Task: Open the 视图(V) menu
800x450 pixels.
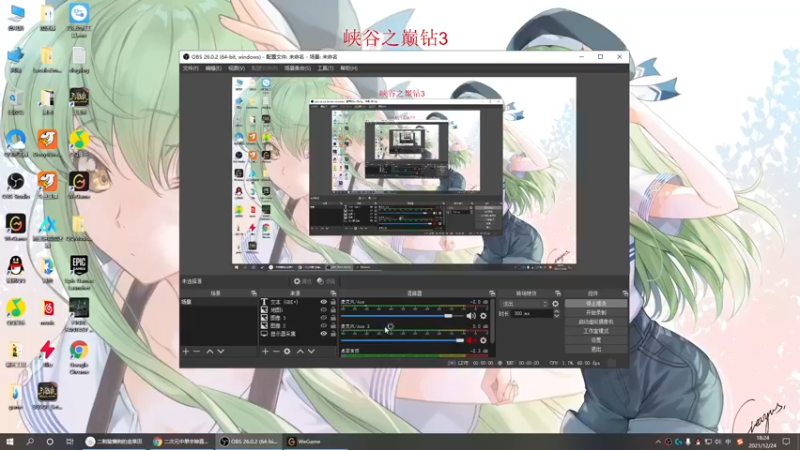Action: tap(236, 68)
